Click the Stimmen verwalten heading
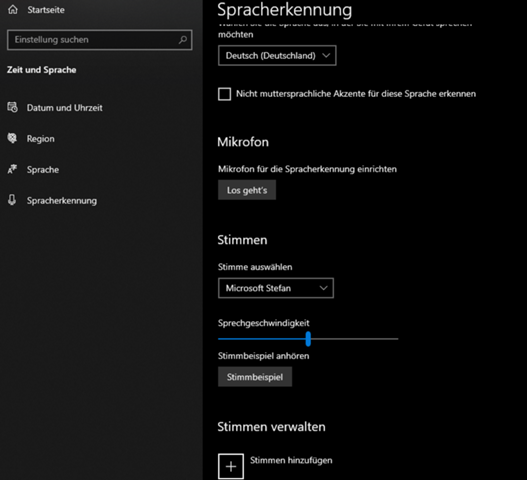Viewport: 527px width, 480px height. click(272, 427)
